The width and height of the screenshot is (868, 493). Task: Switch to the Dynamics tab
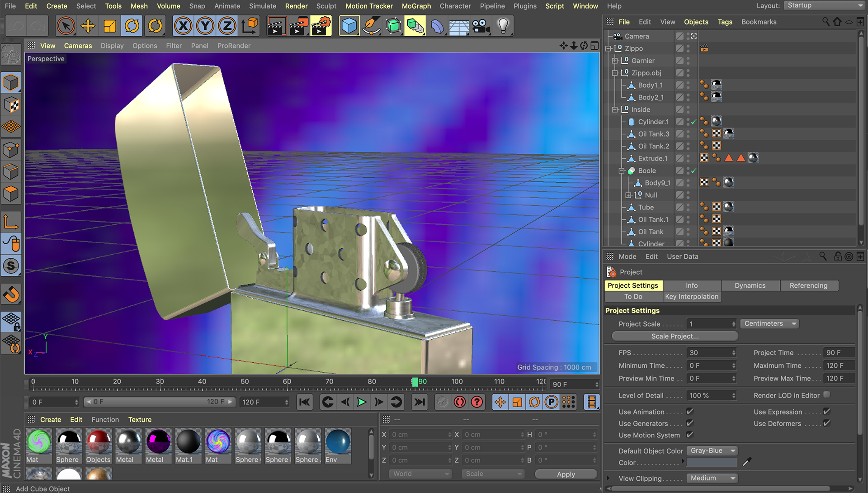click(750, 285)
